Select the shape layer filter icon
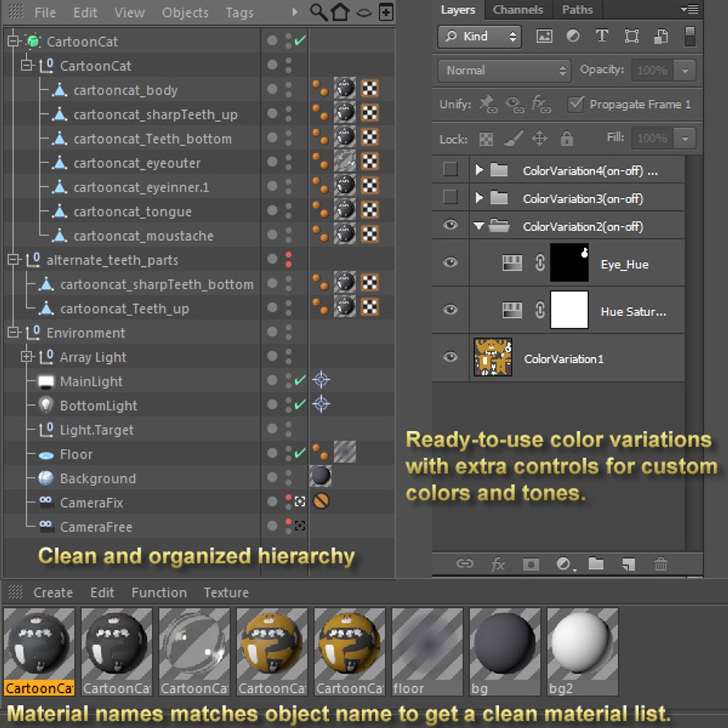The height and width of the screenshot is (728, 728). click(x=632, y=36)
